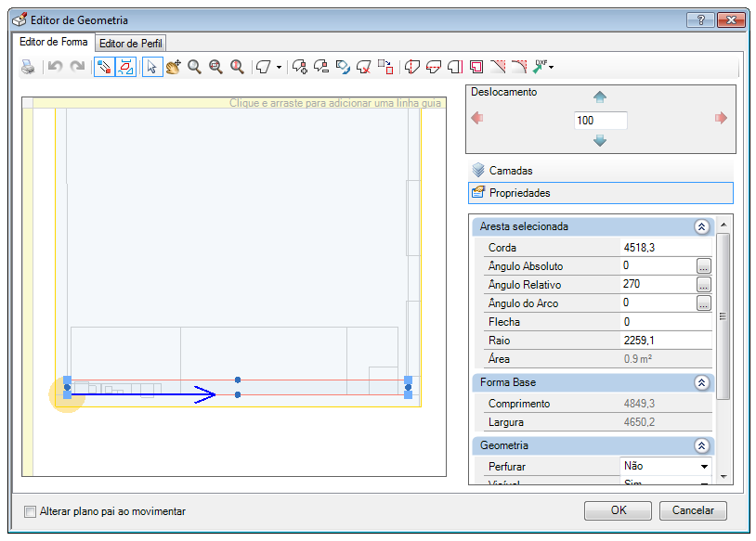
Task: Click the zoom extents red magnifier
Action: pyautogui.click(x=237, y=67)
